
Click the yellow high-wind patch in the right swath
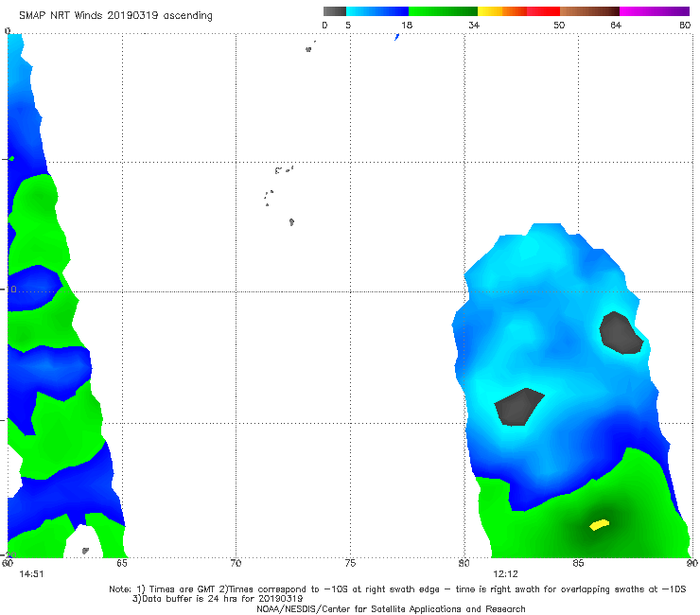tap(599, 524)
